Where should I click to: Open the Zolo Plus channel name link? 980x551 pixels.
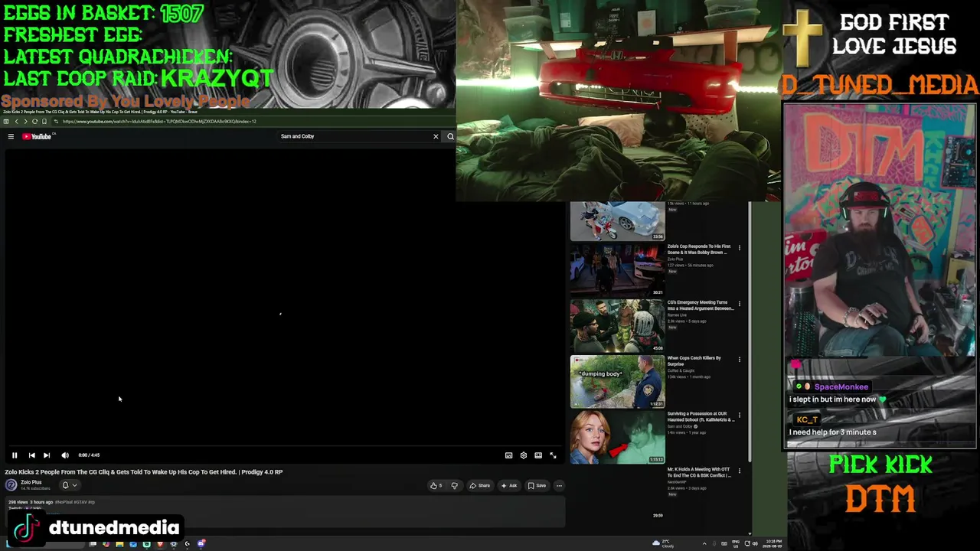tap(31, 482)
